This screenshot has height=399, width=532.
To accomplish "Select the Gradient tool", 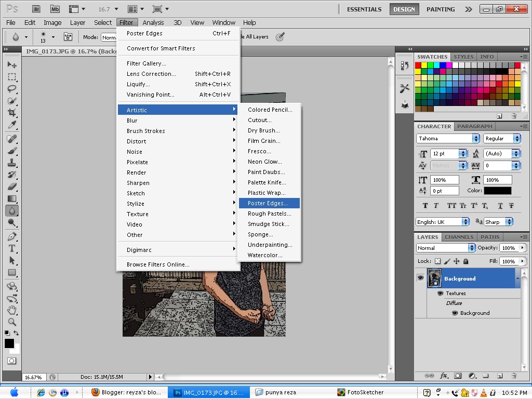I will (12, 199).
